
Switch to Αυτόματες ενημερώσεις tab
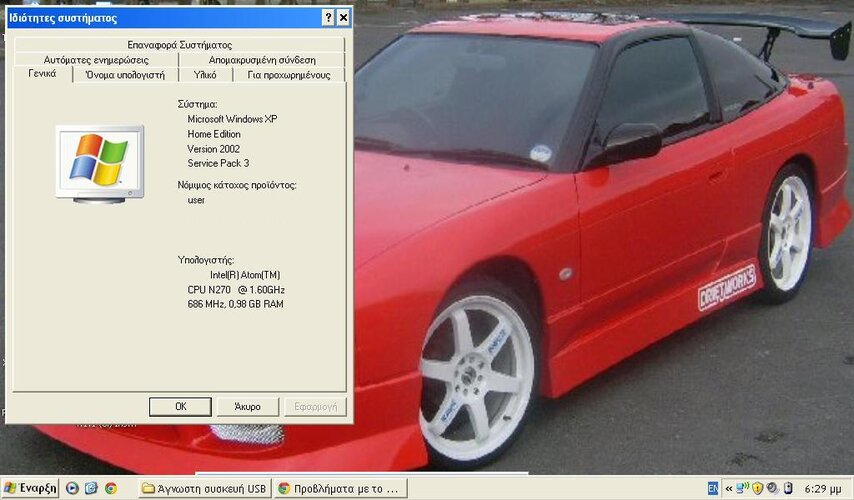[96, 60]
